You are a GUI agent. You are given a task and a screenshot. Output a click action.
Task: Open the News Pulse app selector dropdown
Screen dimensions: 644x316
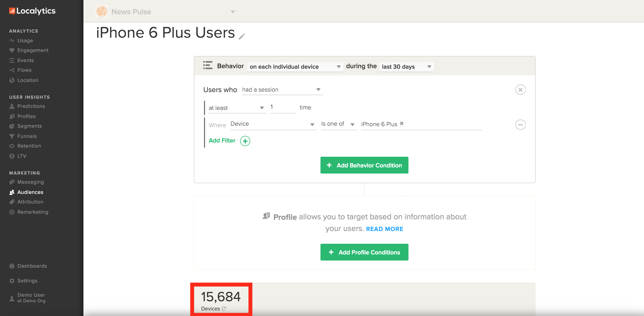click(x=232, y=12)
